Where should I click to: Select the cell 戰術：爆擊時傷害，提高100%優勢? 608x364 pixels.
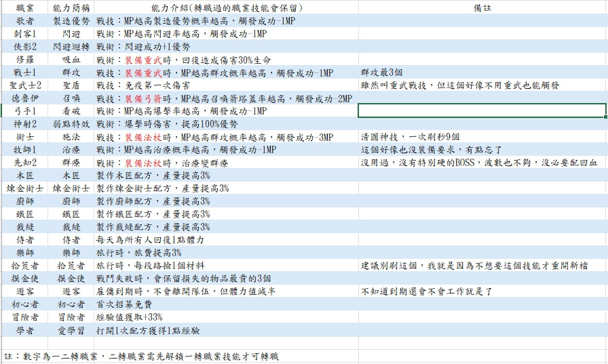tap(226, 123)
